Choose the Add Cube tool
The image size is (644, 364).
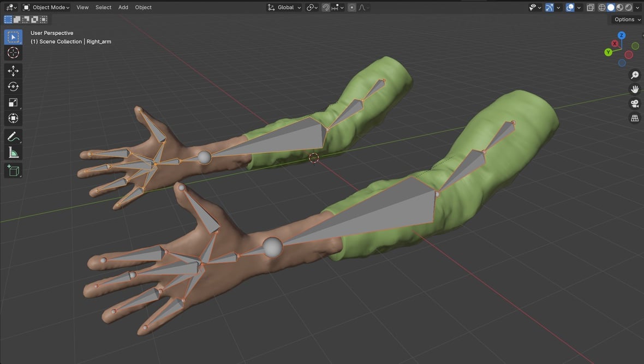13,170
